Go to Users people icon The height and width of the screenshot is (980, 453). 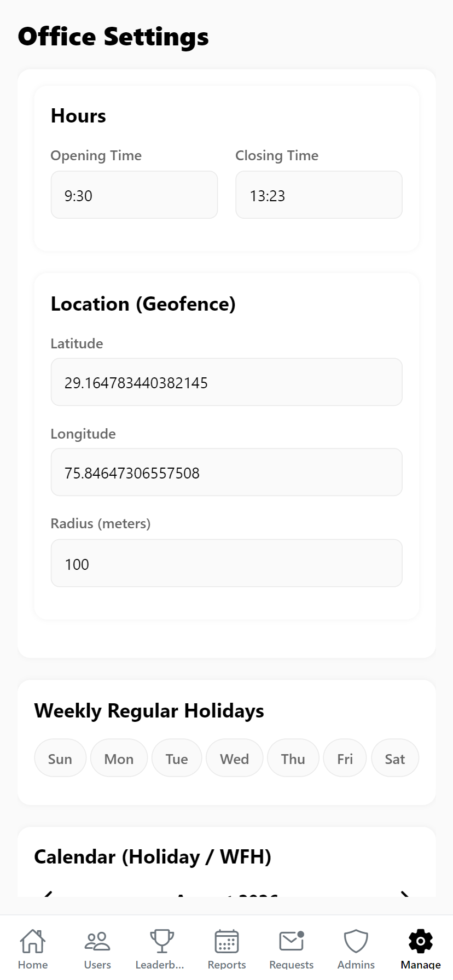click(x=97, y=941)
